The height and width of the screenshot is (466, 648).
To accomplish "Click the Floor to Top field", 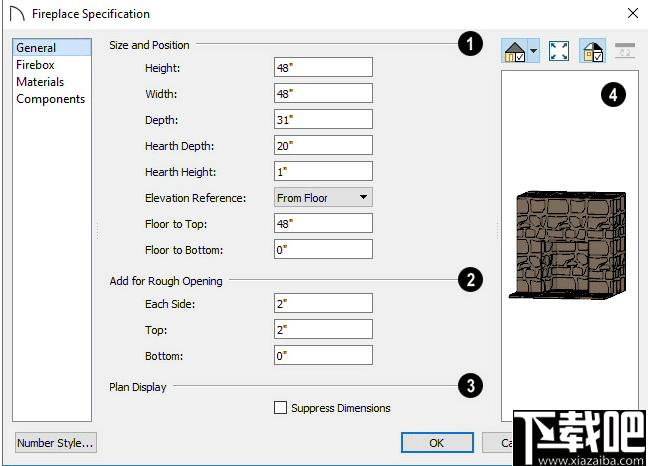I will point(323,223).
